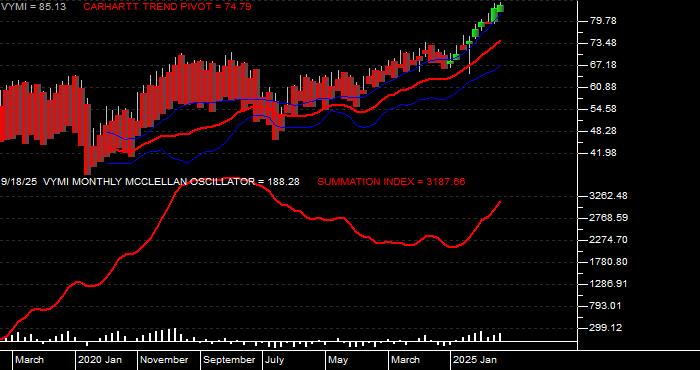This screenshot has height=370, width=700.
Task: Click the first March label on time axis
Action: point(29,360)
